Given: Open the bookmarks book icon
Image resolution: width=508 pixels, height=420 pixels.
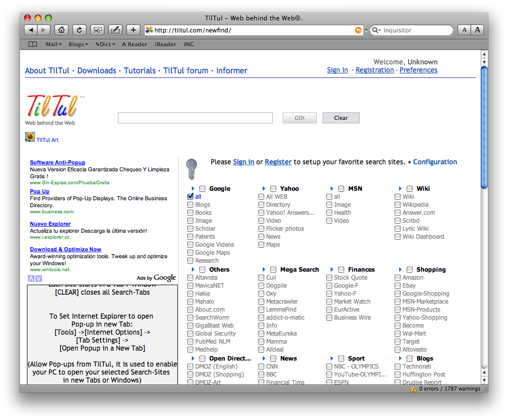Looking at the screenshot, I should [x=33, y=44].
